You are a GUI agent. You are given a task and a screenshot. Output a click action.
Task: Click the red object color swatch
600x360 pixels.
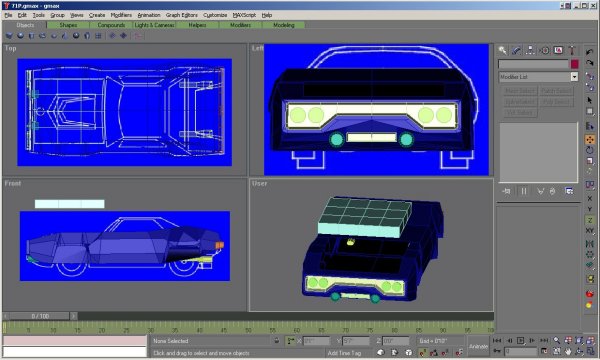pyautogui.click(x=574, y=64)
